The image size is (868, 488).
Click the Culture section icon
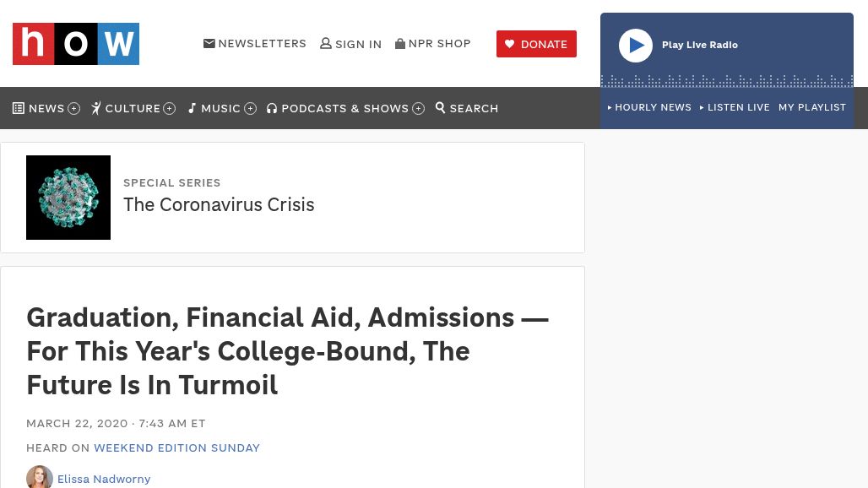[96, 108]
